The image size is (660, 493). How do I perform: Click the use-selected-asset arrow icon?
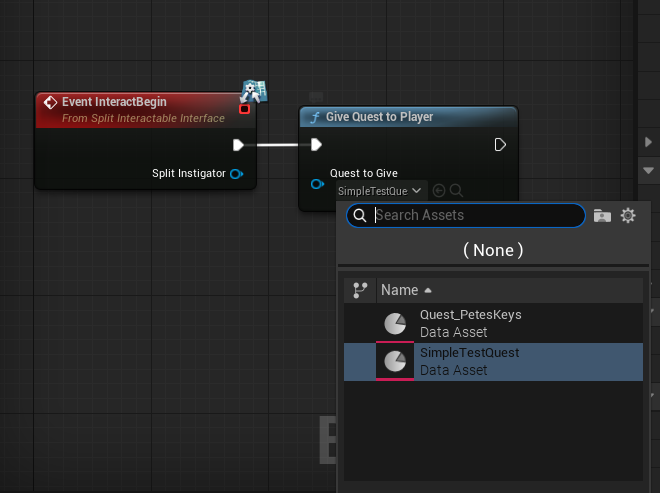(439, 190)
